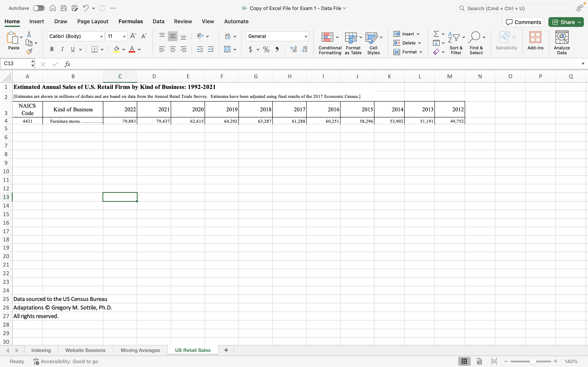Open Comments
This screenshot has width=588, height=367.
tap(523, 22)
